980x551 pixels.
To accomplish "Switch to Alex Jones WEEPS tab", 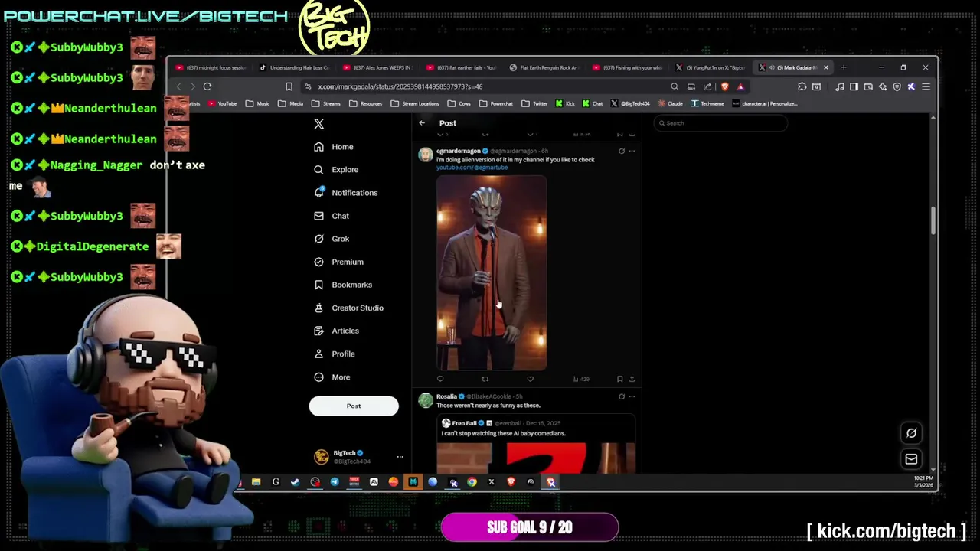I will (x=377, y=67).
